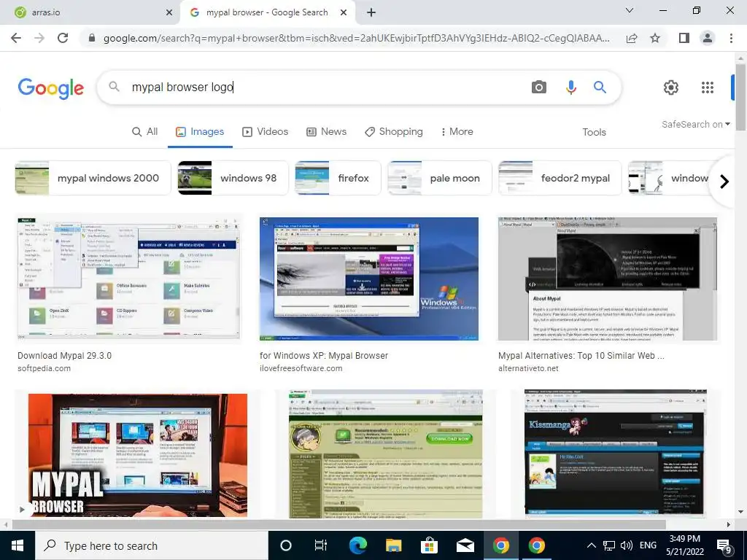The width and height of the screenshot is (747, 560).
Task: Click the ilovefreesoftware.com source link
Action: (301, 368)
